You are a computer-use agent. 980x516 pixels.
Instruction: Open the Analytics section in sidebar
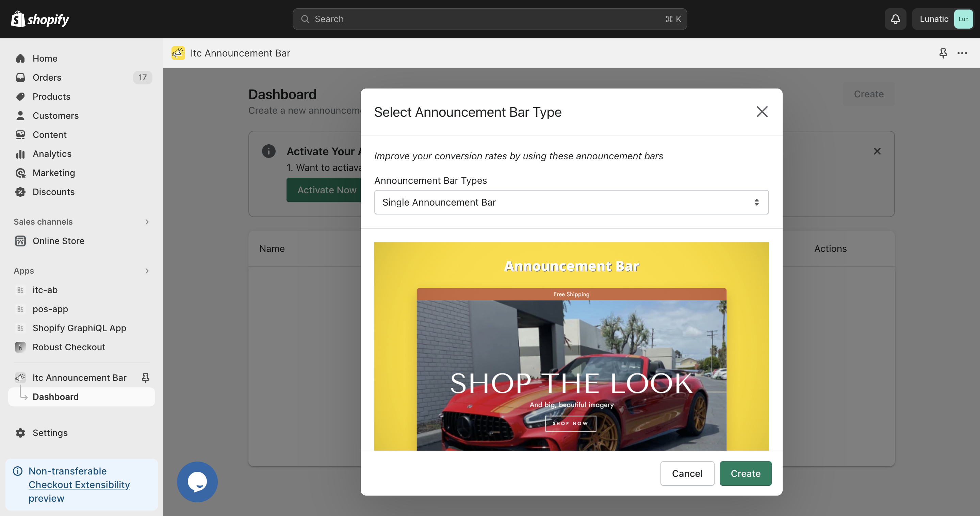click(52, 154)
